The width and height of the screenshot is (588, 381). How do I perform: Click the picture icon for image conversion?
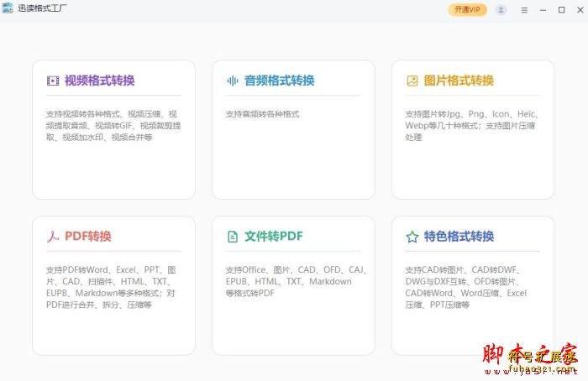pyautogui.click(x=412, y=81)
